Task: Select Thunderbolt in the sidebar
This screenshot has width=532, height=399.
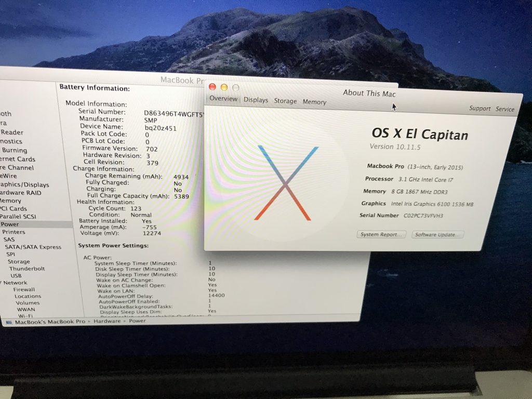Action: [27, 269]
